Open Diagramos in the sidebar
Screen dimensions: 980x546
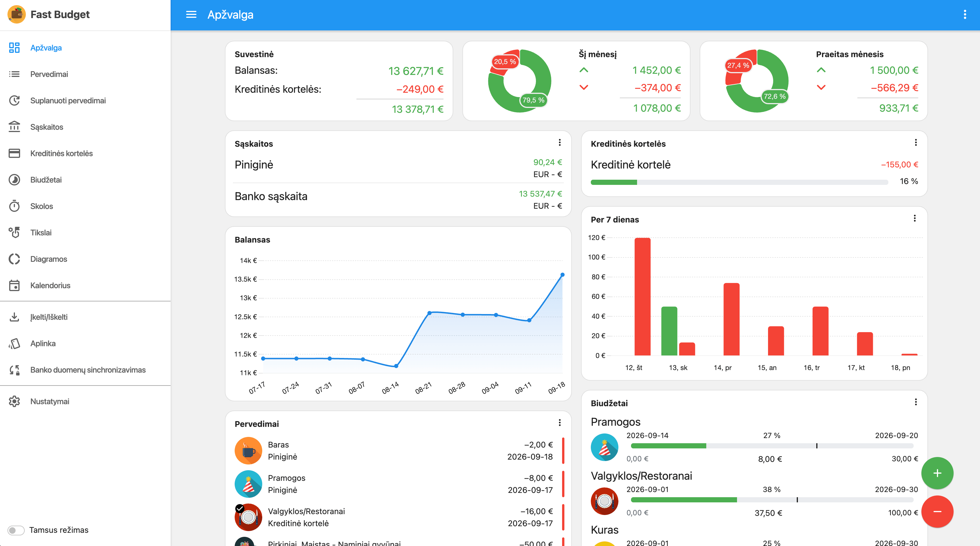click(85, 259)
